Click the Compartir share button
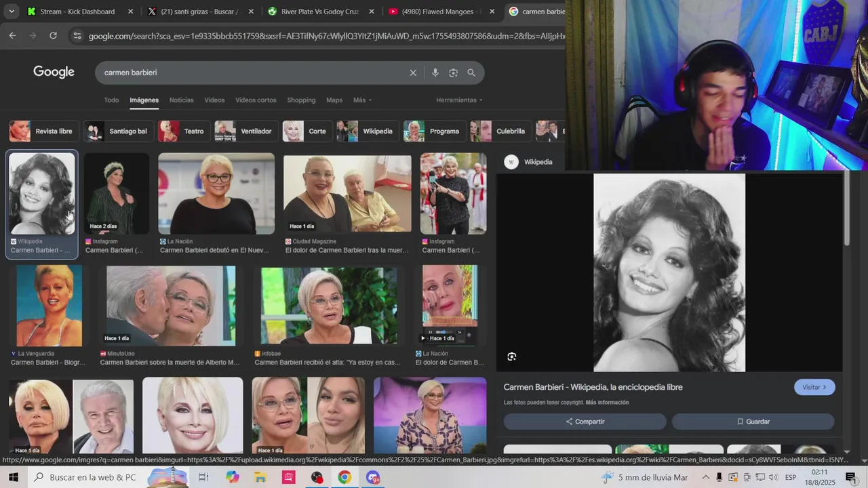 pyautogui.click(x=585, y=422)
